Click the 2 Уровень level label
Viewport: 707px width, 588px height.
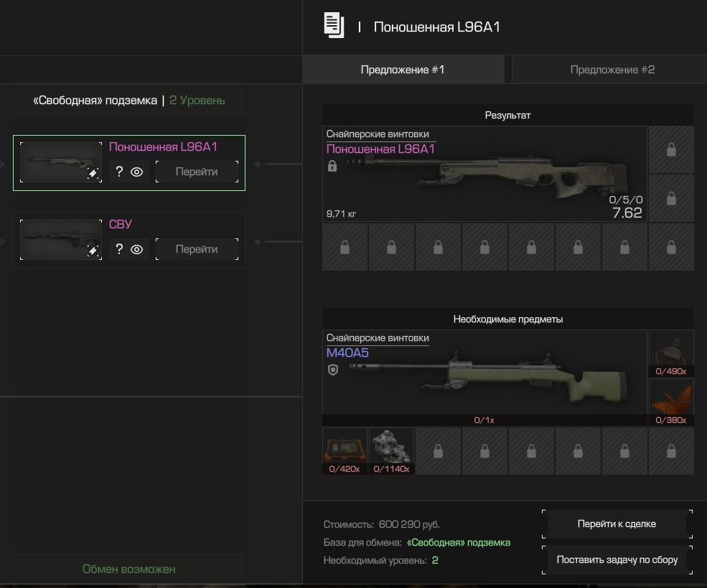point(197,101)
